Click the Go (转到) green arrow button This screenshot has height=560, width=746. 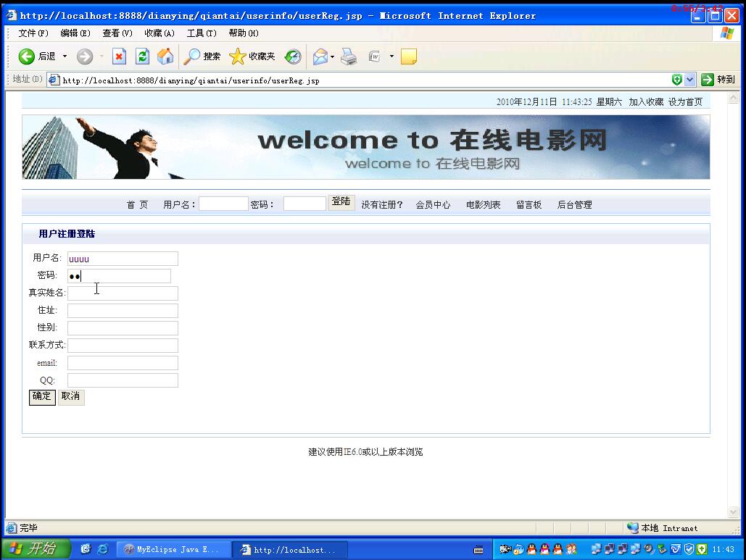[718, 80]
